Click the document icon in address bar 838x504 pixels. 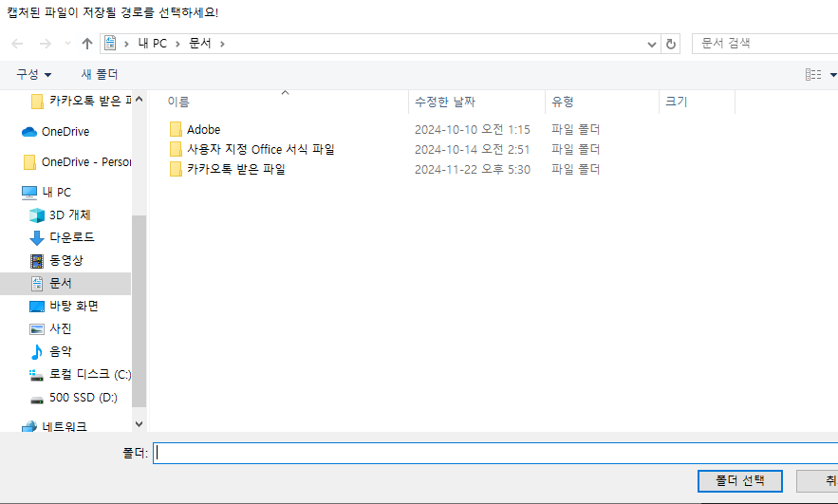110,44
